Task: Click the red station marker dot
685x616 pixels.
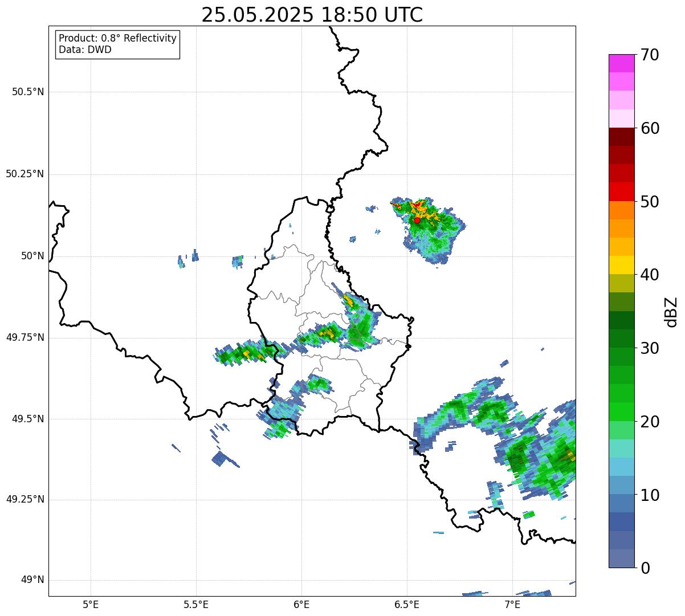Action: click(417, 220)
